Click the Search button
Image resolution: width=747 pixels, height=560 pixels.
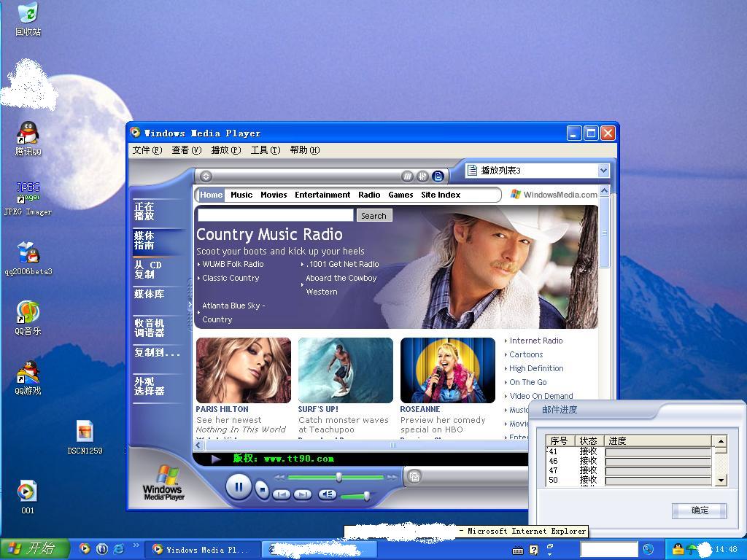click(x=374, y=216)
